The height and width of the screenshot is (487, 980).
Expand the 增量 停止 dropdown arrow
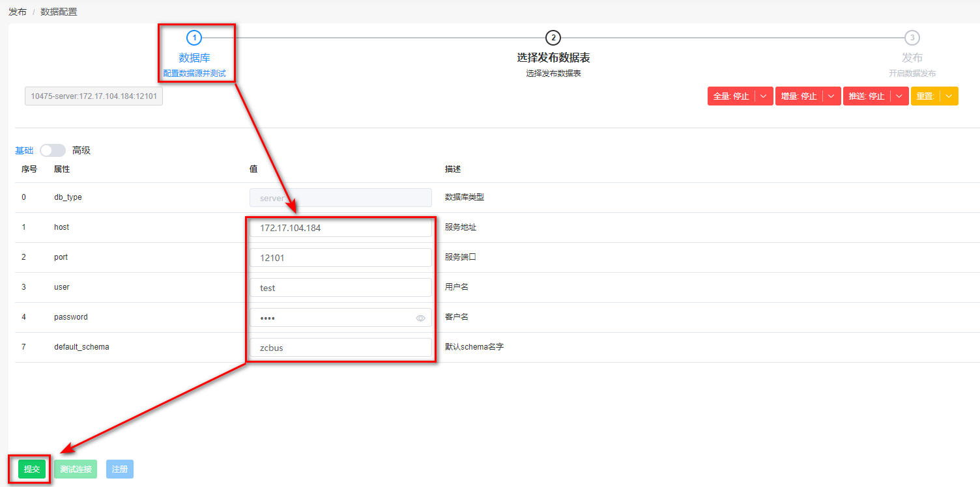click(831, 96)
